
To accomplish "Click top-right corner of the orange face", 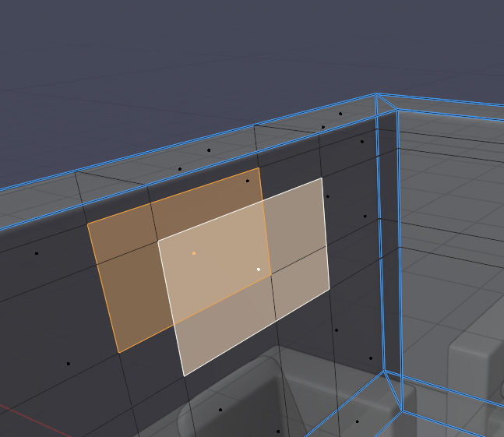I will pyautogui.click(x=258, y=168).
